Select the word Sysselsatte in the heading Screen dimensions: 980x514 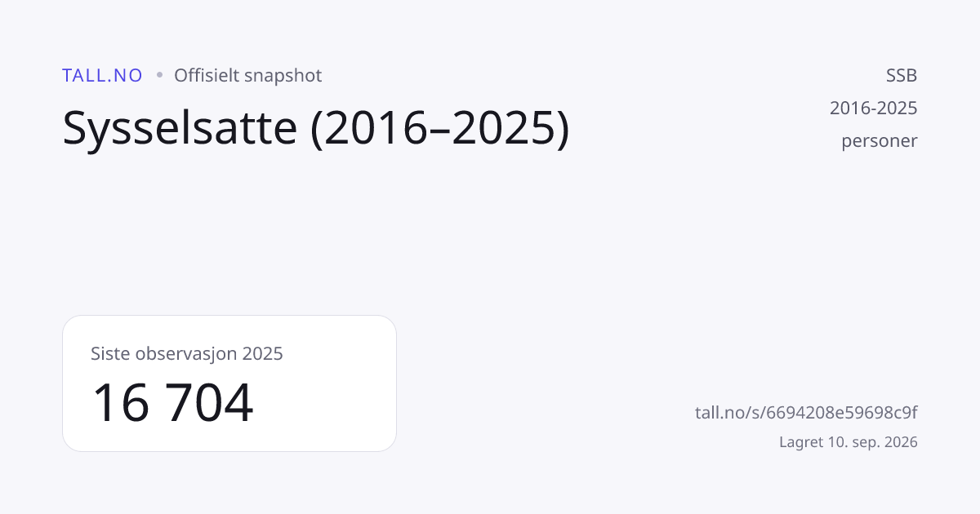click(180, 130)
